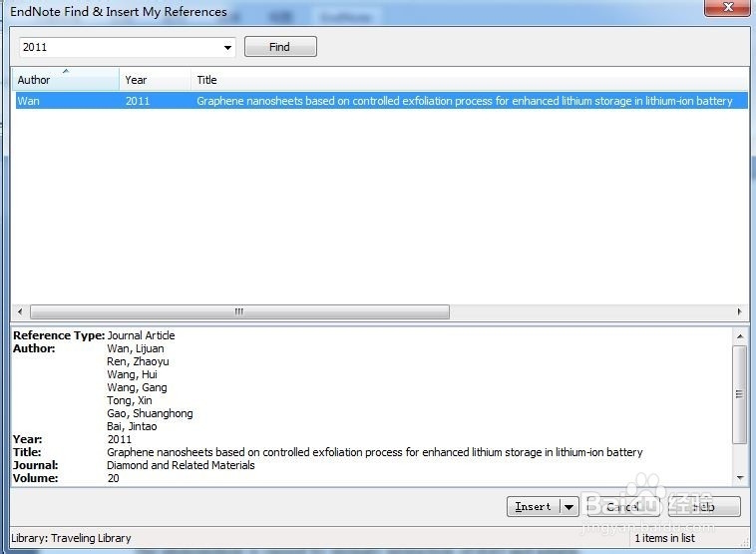
Task: Click author name Wang, Gang in details
Action: point(137,387)
